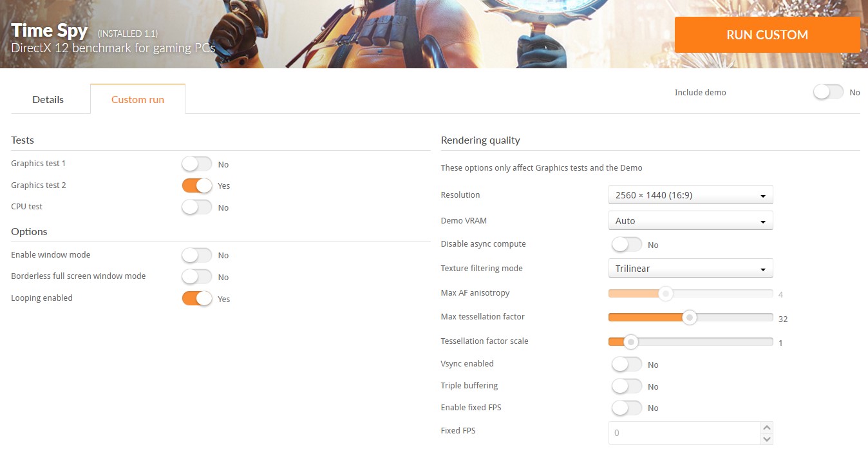Switch to the Details tab
This screenshot has width=868, height=456.
click(48, 99)
